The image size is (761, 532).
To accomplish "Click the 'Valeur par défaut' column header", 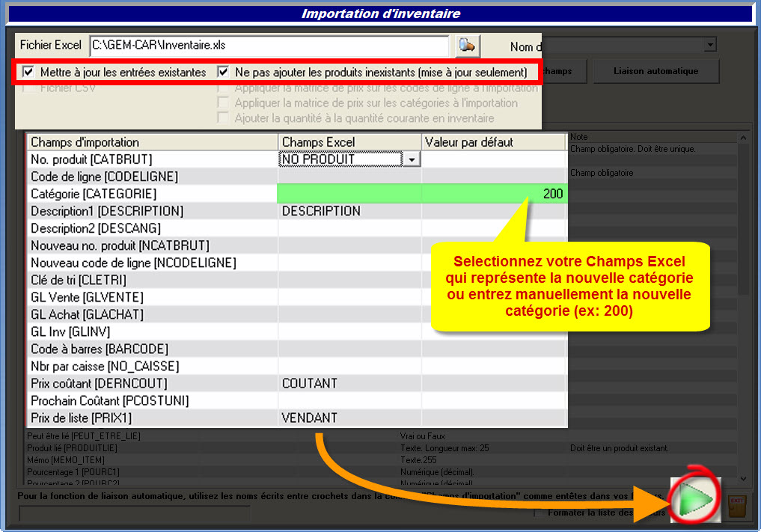I will [x=494, y=142].
